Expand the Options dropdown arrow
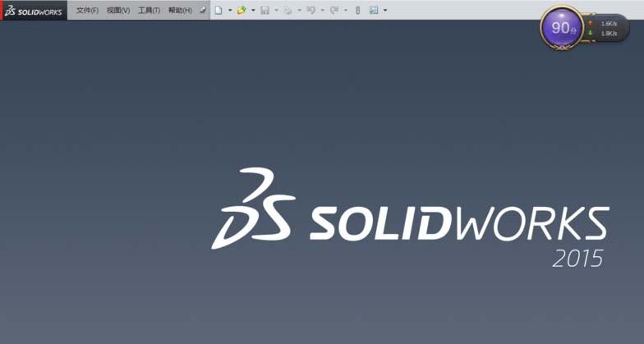644x344 pixels. tap(384, 10)
